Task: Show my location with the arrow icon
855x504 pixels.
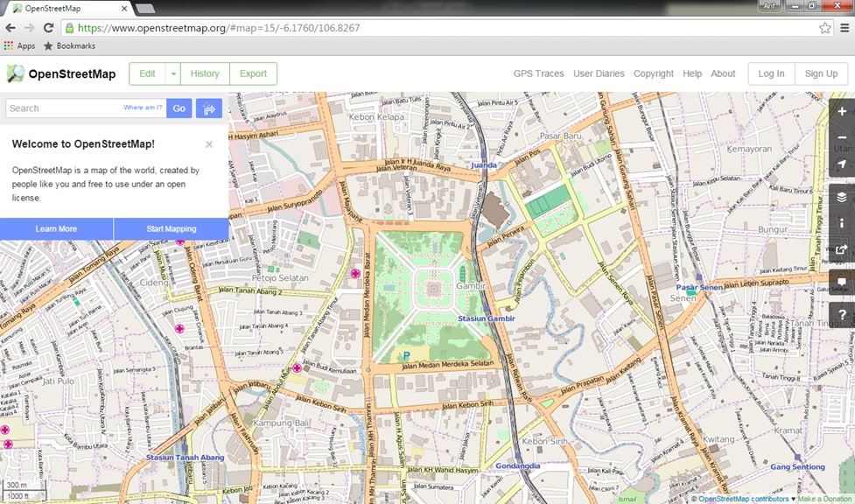Action: coord(842,164)
